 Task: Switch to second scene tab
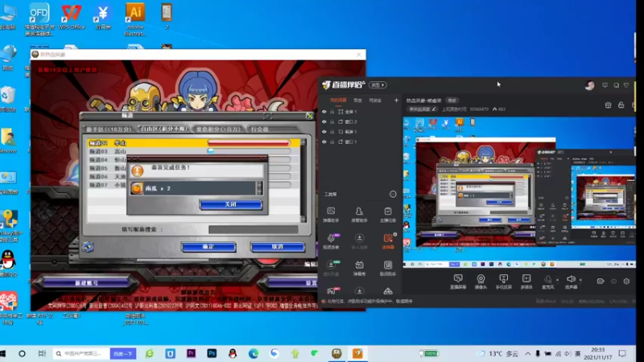[357, 100]
